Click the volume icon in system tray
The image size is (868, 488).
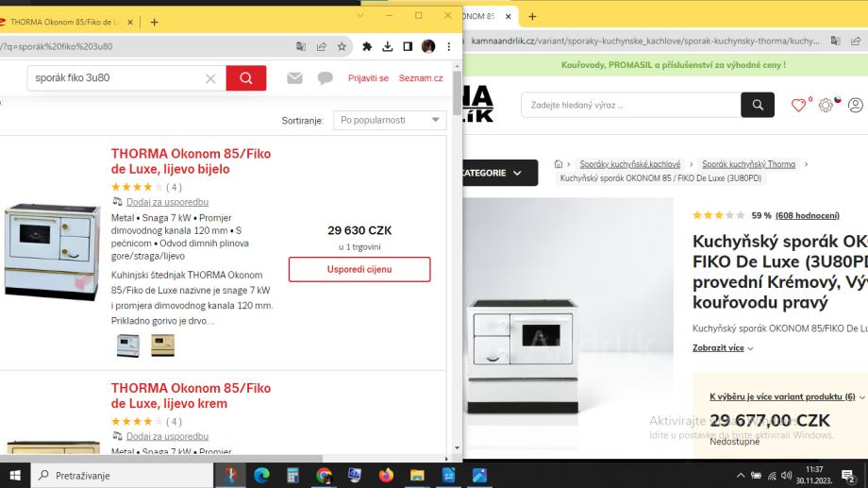786,476
